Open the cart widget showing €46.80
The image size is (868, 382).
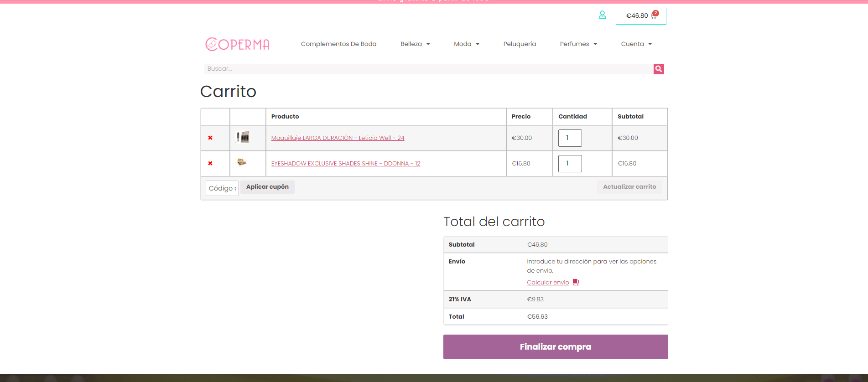pos(641,16)
